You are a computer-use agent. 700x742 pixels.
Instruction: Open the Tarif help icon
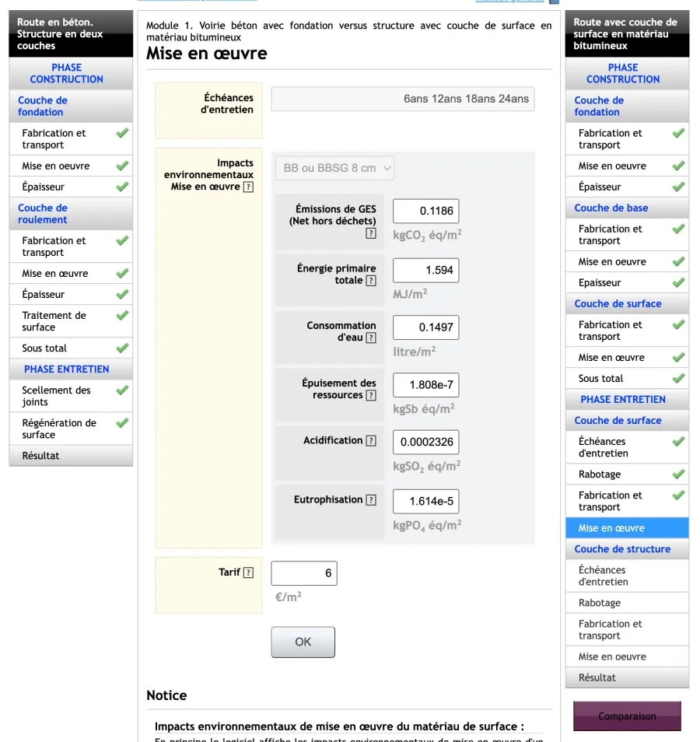[x=248, y=572]
